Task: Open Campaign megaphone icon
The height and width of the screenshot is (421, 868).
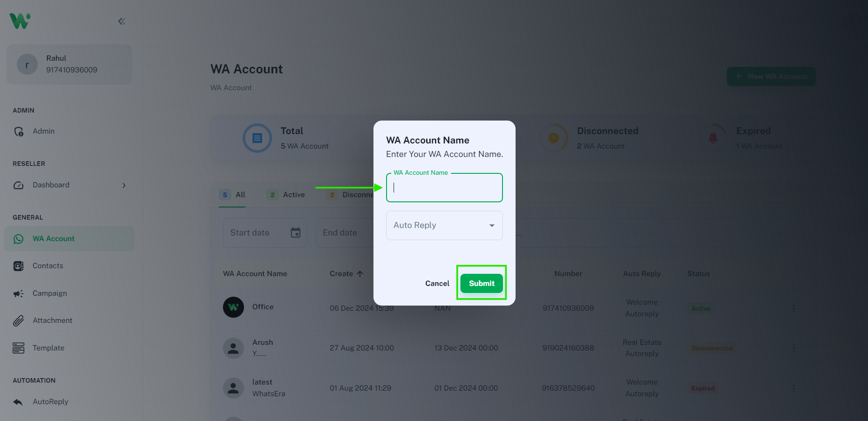Action: [x=19, y=293]
